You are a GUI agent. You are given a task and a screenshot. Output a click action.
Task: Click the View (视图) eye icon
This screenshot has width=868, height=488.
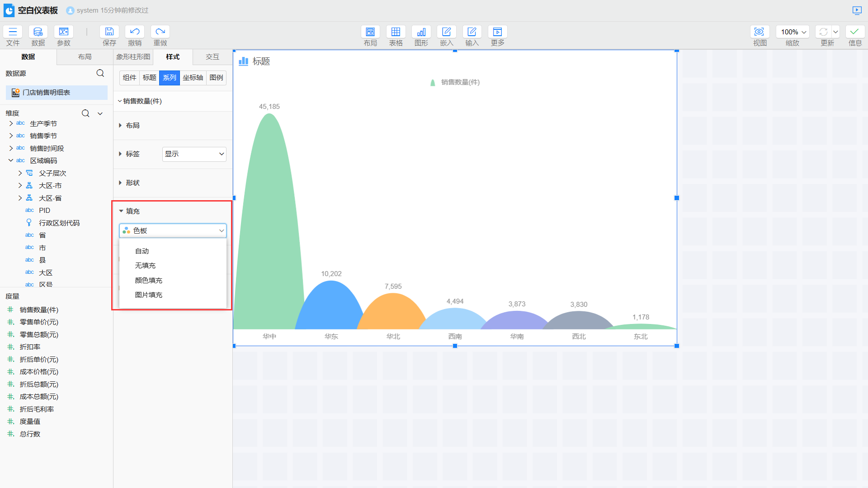[759, 32]
